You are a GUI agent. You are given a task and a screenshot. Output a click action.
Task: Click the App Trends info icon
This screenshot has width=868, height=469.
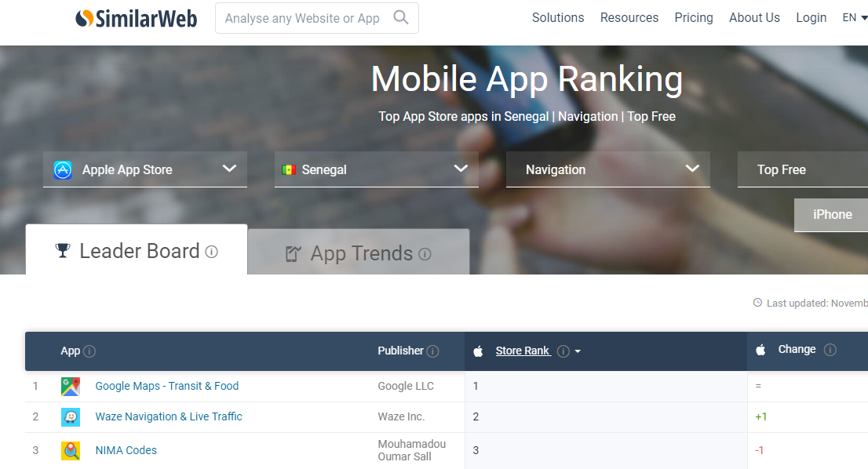coord(425,254)
